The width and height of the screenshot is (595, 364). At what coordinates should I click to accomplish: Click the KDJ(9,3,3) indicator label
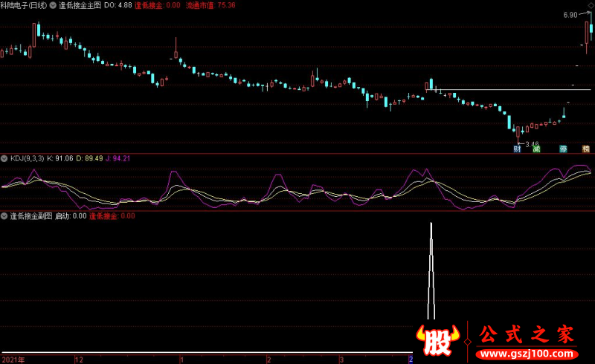pos(28,158)
